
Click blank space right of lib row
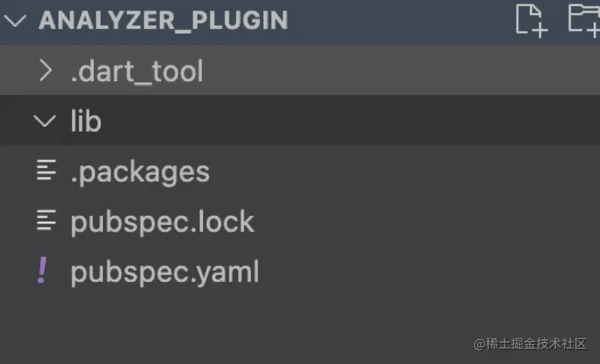tap(376, 121)
